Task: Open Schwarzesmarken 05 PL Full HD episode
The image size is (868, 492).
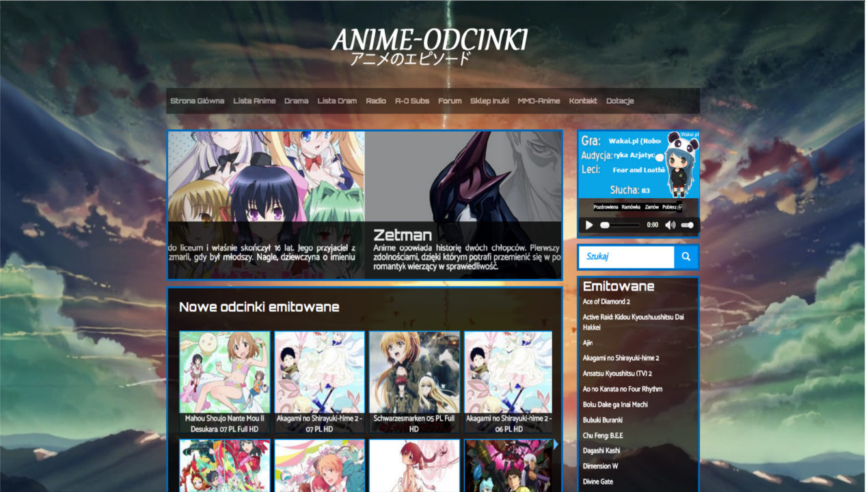Action: click(414, 382)
